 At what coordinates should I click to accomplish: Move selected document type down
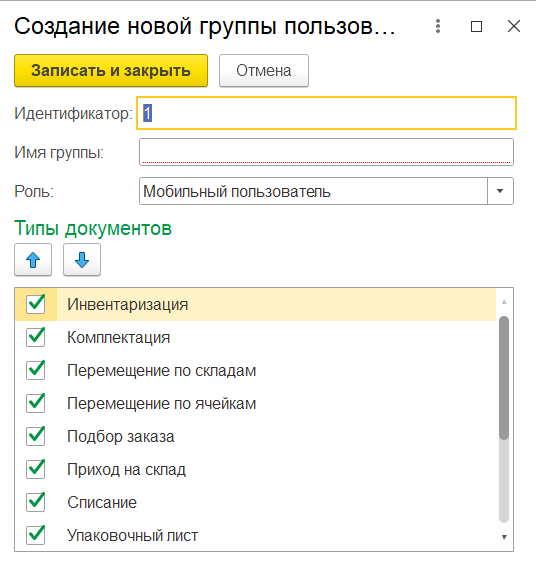point(82,260)
